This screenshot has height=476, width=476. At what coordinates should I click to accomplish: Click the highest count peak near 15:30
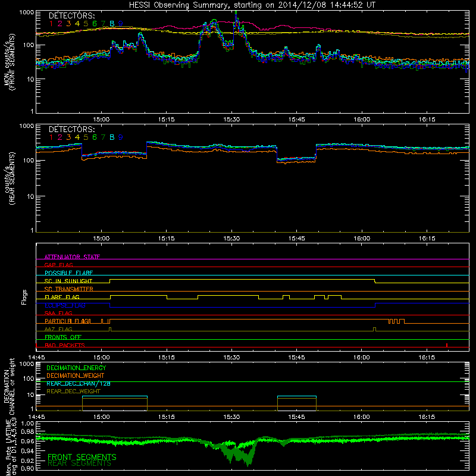point(236,14)
